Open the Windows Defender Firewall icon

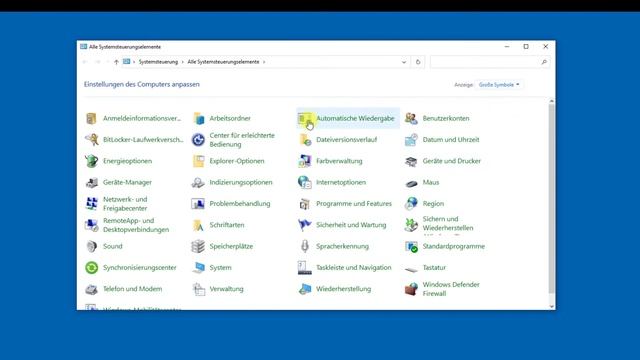tap(411, 289)
